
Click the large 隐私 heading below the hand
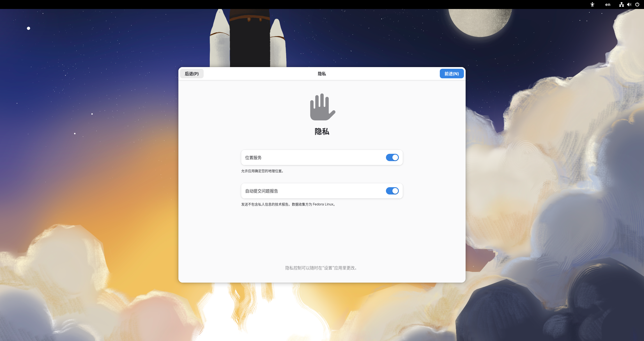pos(322,131)
